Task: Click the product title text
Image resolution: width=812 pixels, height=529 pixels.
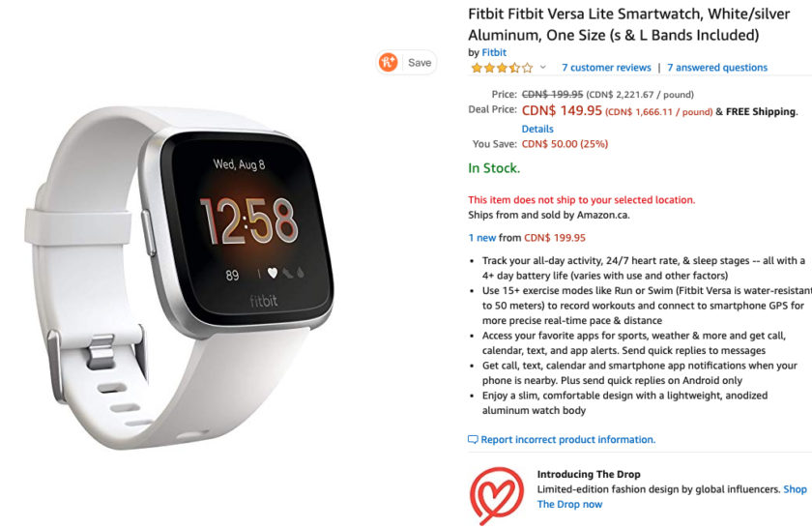Action: [629, 24]
